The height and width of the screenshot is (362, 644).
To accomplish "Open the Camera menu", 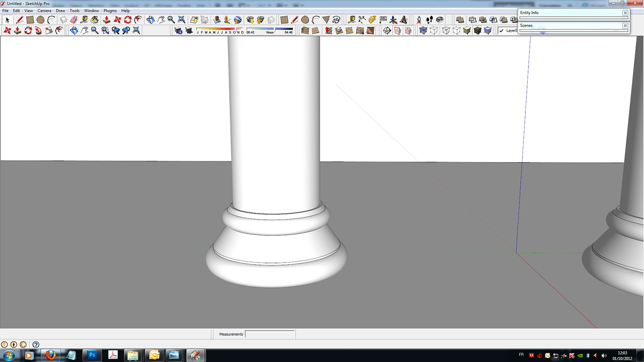I will click(44, 11).
